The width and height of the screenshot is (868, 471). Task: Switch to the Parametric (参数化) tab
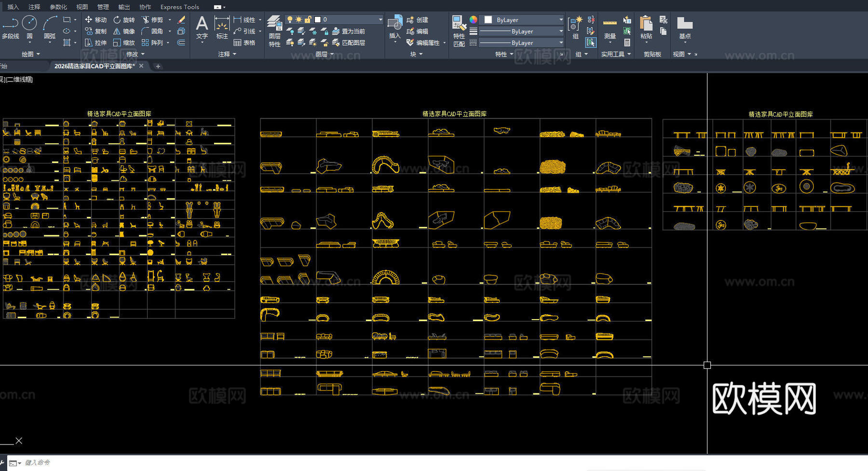click(58, 7)
